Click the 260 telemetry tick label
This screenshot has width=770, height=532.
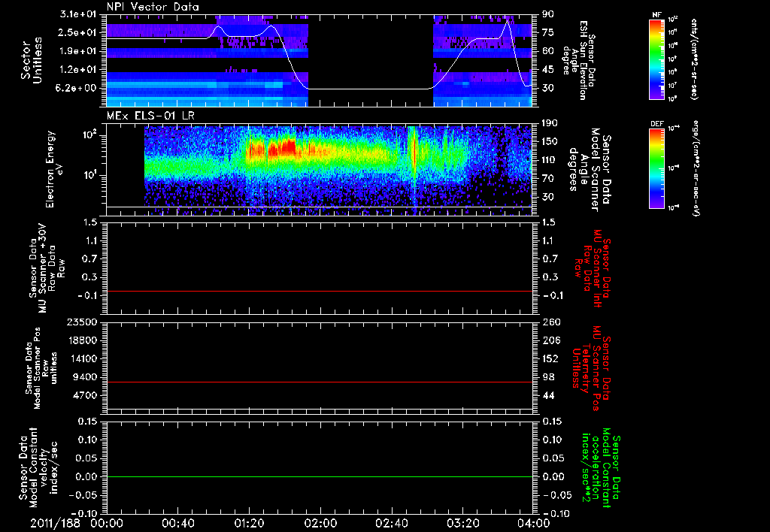(550, 322)
